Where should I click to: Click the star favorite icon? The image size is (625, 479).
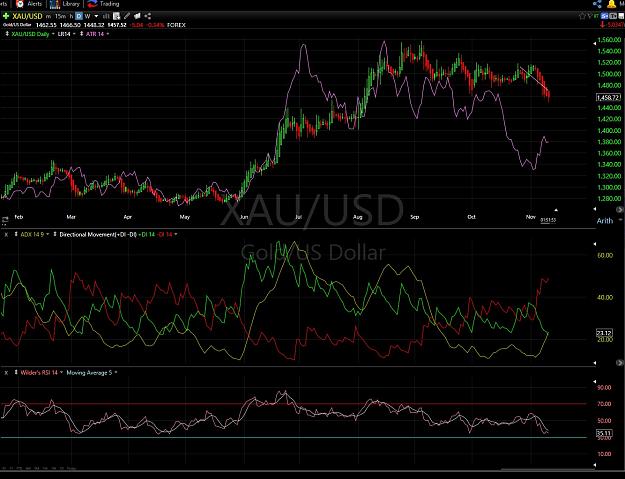[582, 16]
